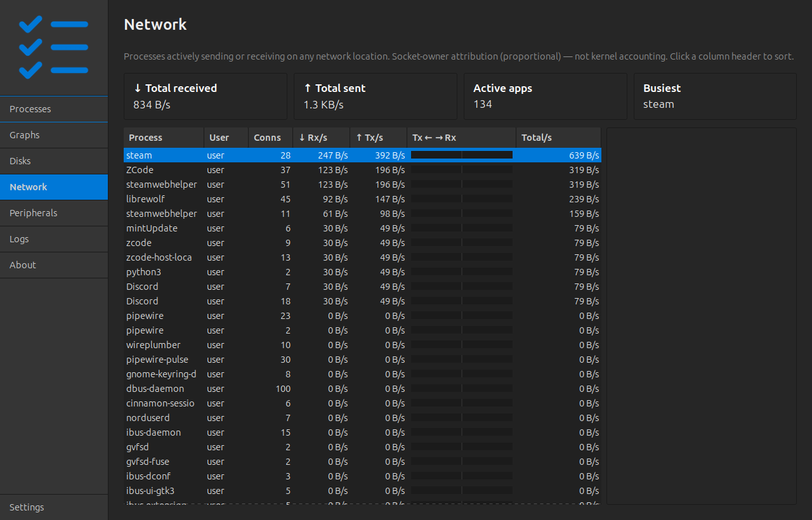Click the Busiest steam card
The width and height of the screenshot is (812, 520).
pyautogui.click(x=715, y=96)
